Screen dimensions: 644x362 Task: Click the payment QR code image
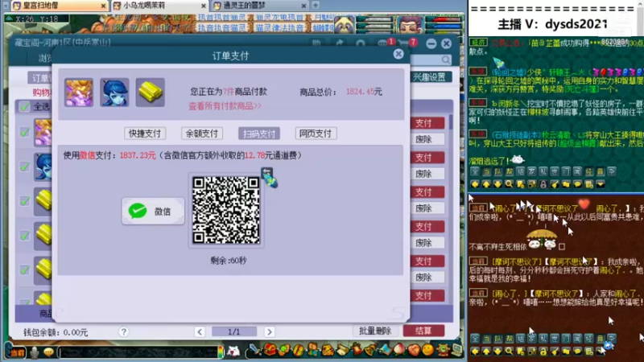[226, 210]
